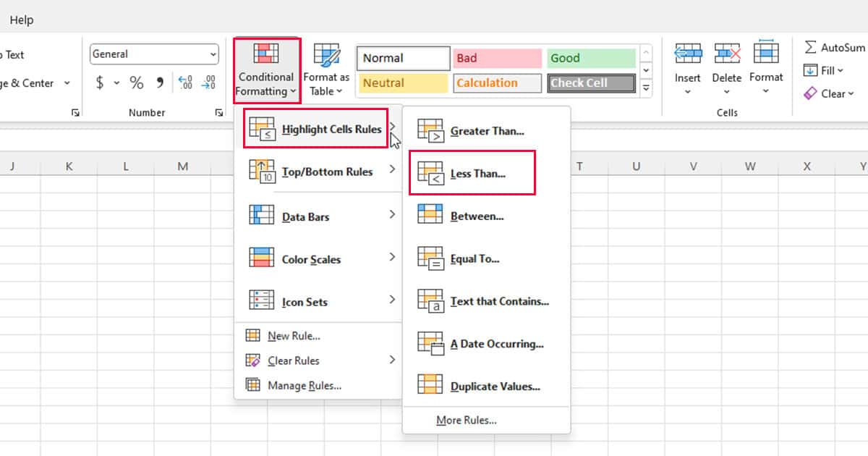The width and height of the screenshot is (868, 456).
Task: Expand the Delete cells dropdown arrow
Action: click(727, 92)
